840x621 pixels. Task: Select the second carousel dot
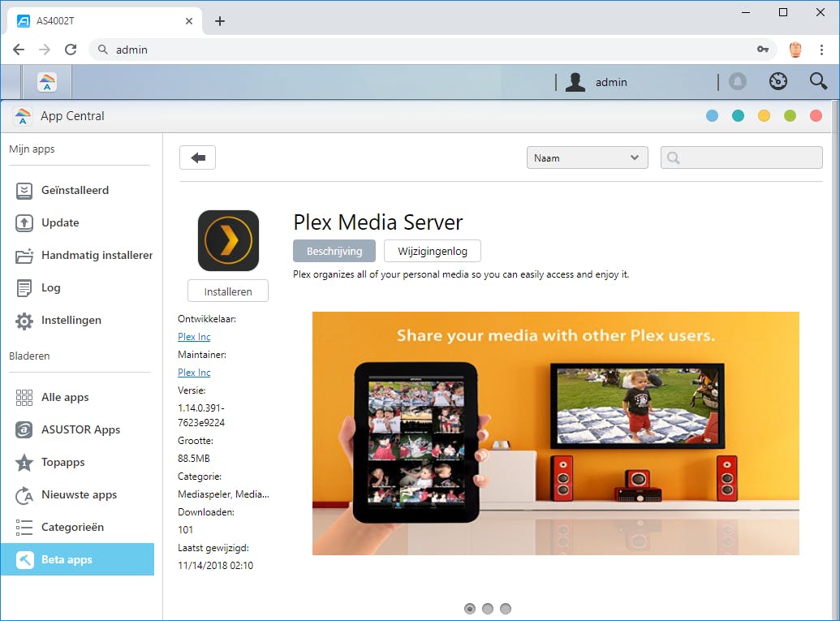[x=488, y=609]
